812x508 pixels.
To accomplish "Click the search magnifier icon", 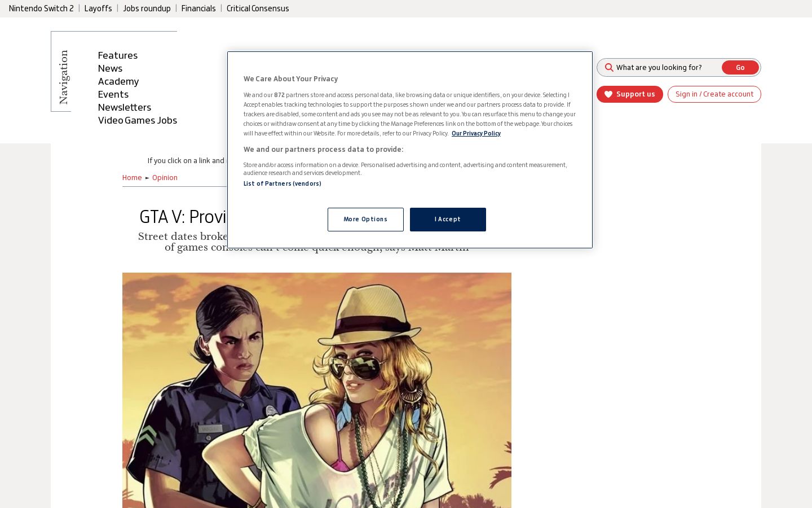I will (x=609, y=68).
